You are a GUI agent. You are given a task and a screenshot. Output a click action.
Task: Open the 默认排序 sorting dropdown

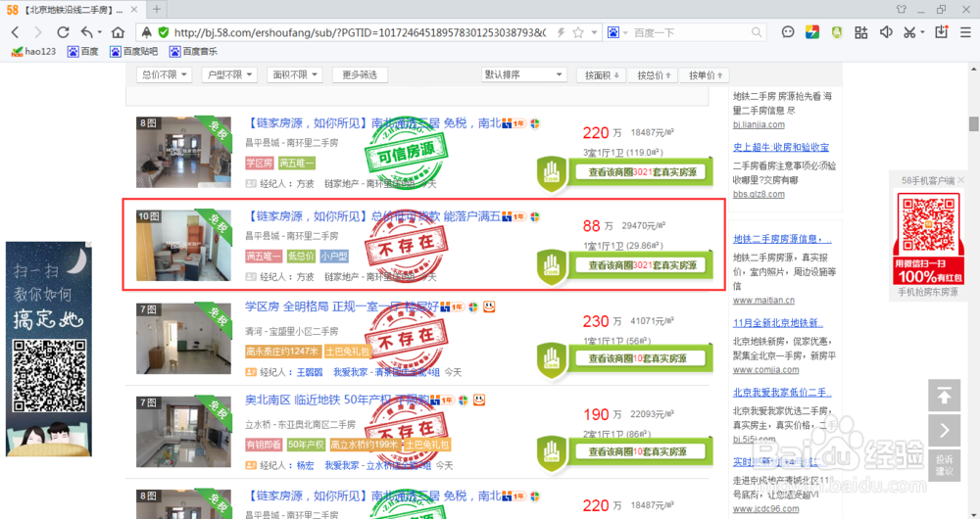tap(523, 75)
